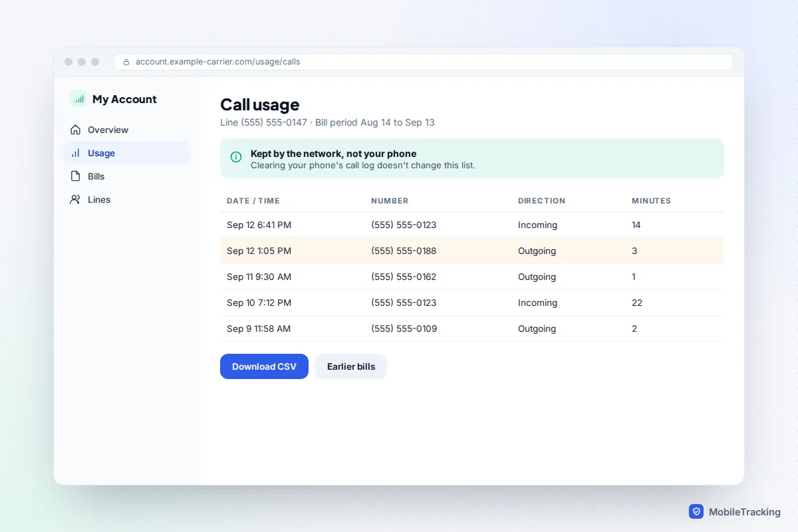Download the call list as CSV
Screen dimensions: 798x532
point(264,366)
